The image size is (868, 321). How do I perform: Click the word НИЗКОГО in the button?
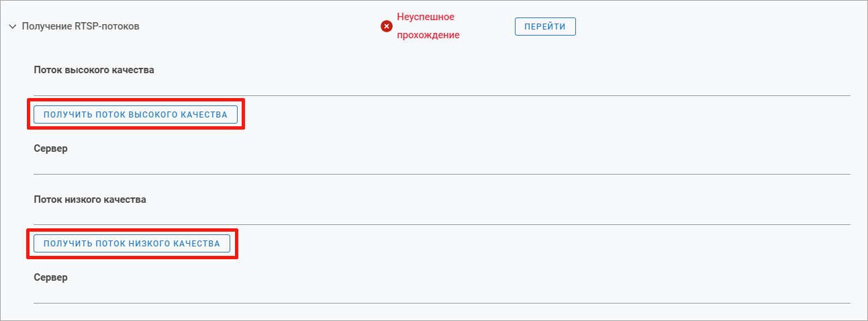(147, 243)
